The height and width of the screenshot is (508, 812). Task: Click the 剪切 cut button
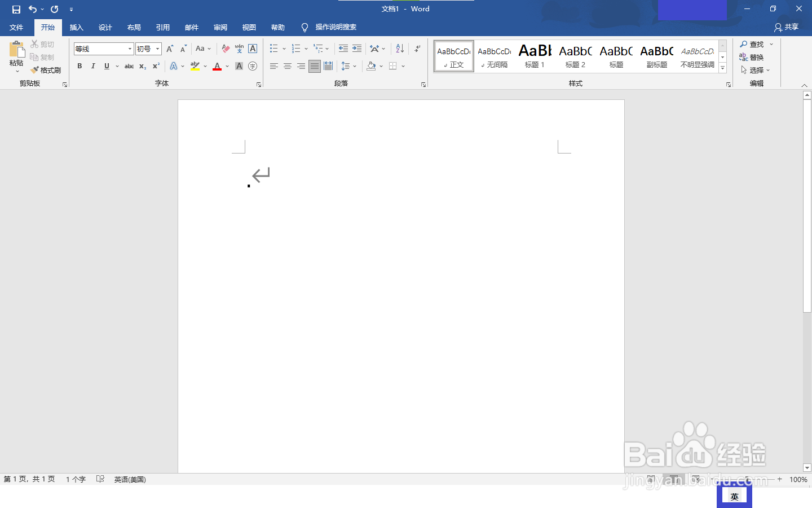point(42,44)
